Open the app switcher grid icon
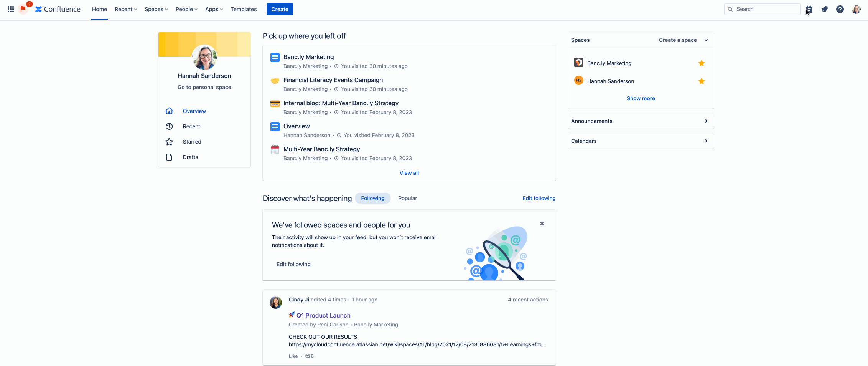 tap(10, 9)
